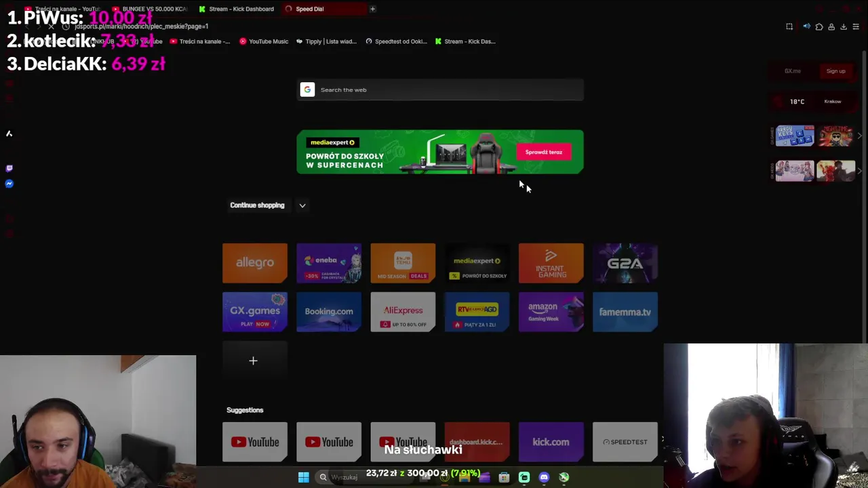Open Easy Setup sliders icon
The height and width of the screenshot is (488, 868).
[856, 26]
